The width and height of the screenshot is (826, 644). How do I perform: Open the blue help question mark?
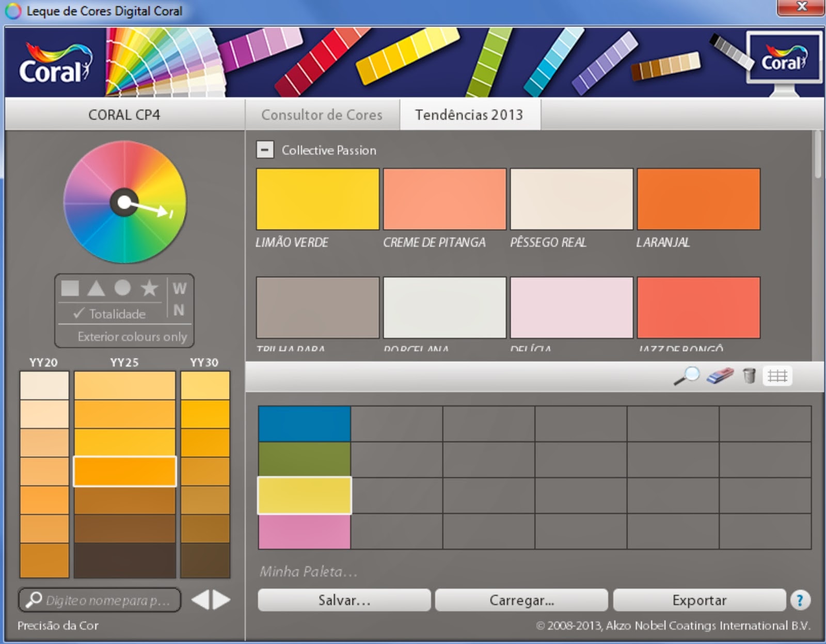tap(800, 600)
